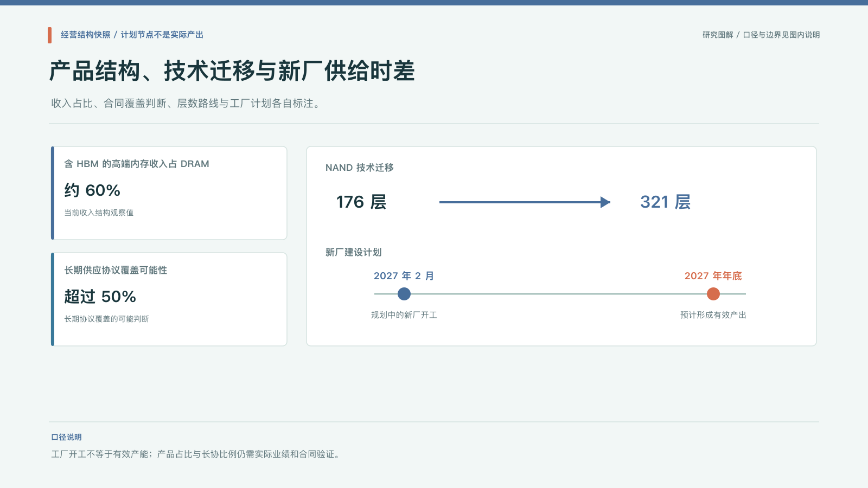Click the footnote starting with 工厂开工不等于有效产能
868x488 pixels.
[x=197, y=454]
